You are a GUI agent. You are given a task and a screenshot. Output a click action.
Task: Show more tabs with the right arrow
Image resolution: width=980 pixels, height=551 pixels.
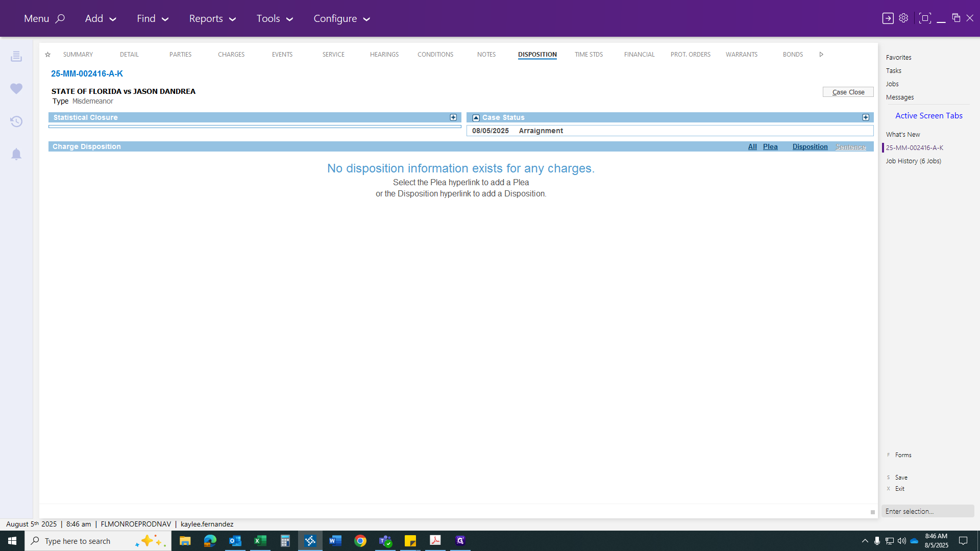click(x=821, y=55)
